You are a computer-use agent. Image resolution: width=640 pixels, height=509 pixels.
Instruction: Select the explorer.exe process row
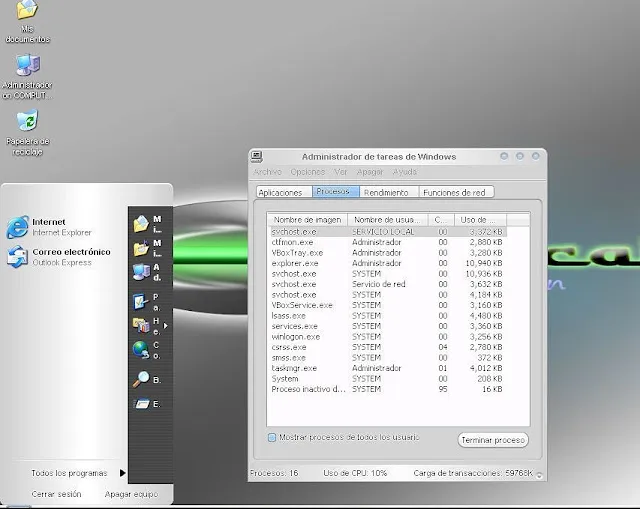click(x=388, y=263)
